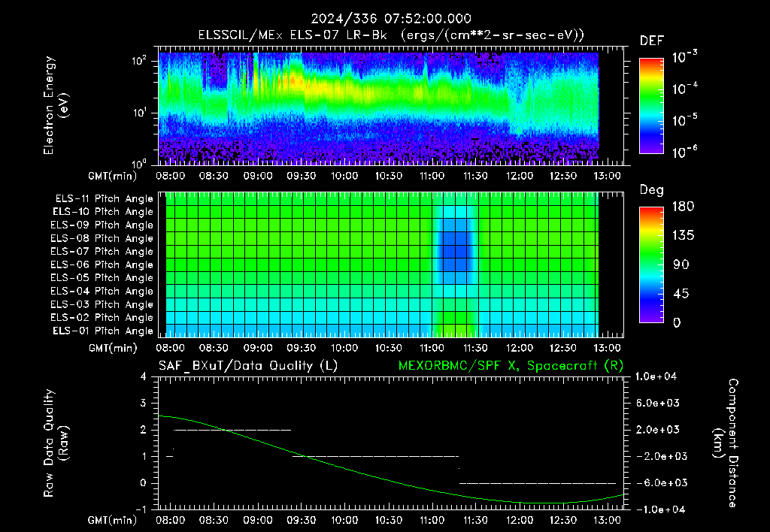The image size is (770, 532).
Task: Click the Deg pitch angle color bar
Action: [x=651, y=264]
